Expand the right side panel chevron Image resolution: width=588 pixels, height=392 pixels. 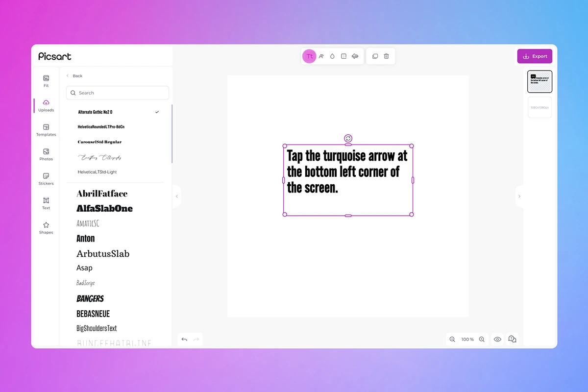tap(519, 196)
